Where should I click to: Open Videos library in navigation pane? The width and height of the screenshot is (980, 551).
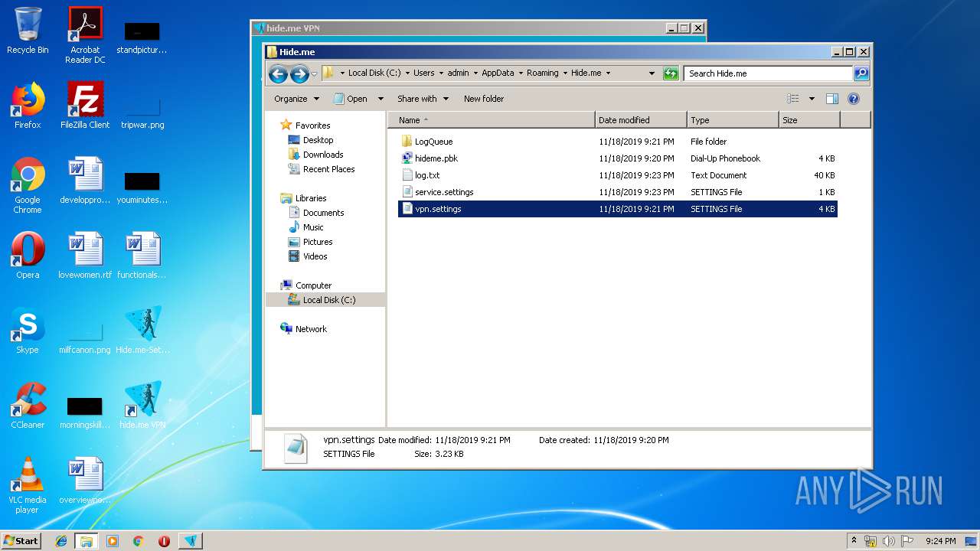pyautogui.click(x=315, y=256)
